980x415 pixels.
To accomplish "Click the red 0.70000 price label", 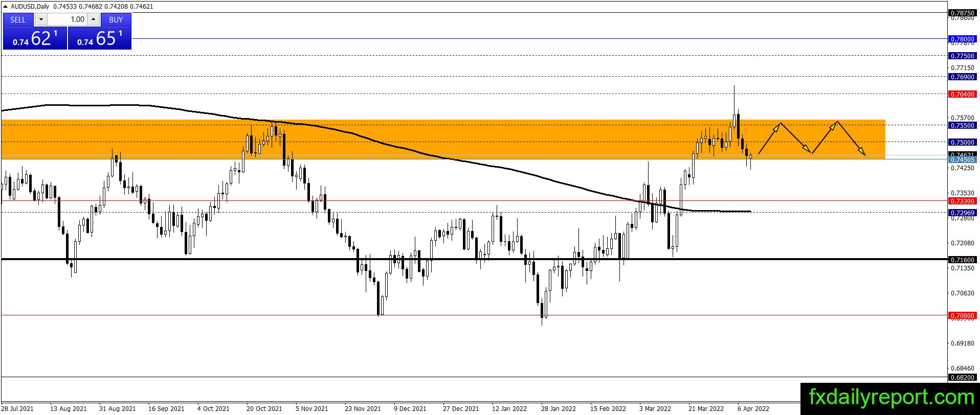I will click(962, 315).
